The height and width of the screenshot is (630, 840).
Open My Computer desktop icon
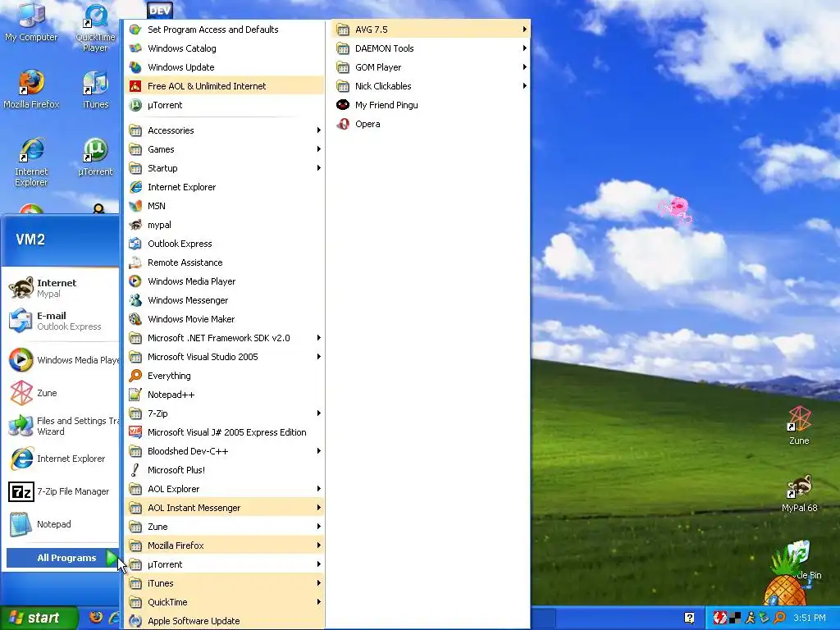(x=31, y=22)
